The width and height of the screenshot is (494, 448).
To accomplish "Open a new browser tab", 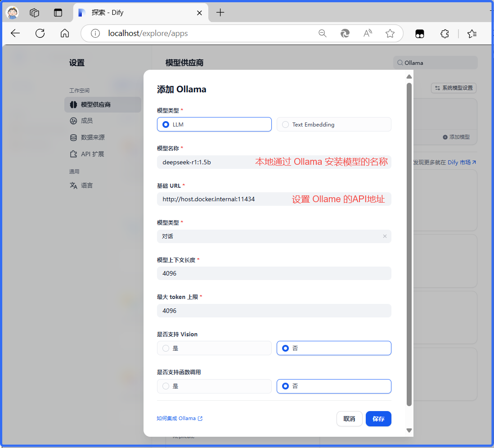I will (x=220, y=13).
